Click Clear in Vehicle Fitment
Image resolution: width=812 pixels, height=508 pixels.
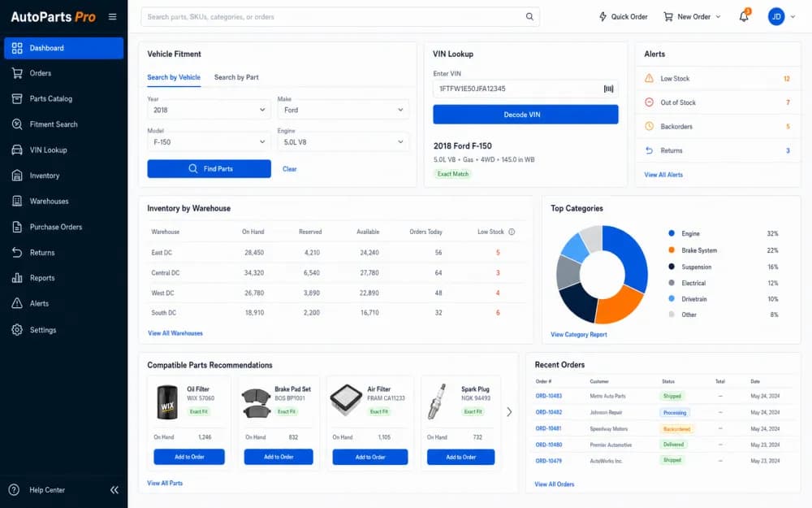pyautogui.click(x=290, y=169)
